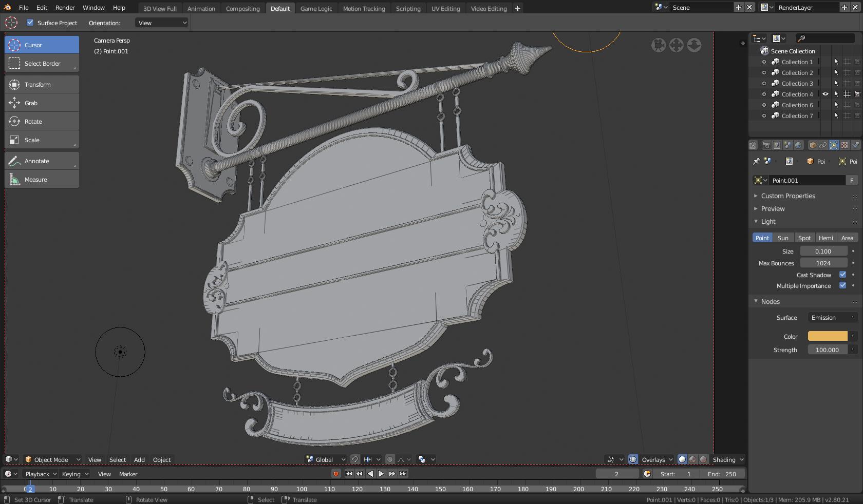This screenshot has width=863, height=504.
Task: Pin the properties editor context
Action: [756, 161]
